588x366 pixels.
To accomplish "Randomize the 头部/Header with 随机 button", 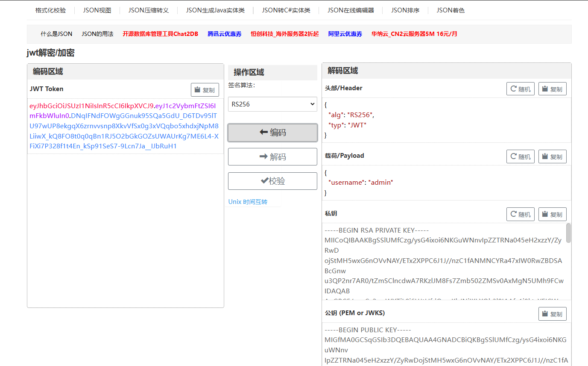I will pos(520,89).
